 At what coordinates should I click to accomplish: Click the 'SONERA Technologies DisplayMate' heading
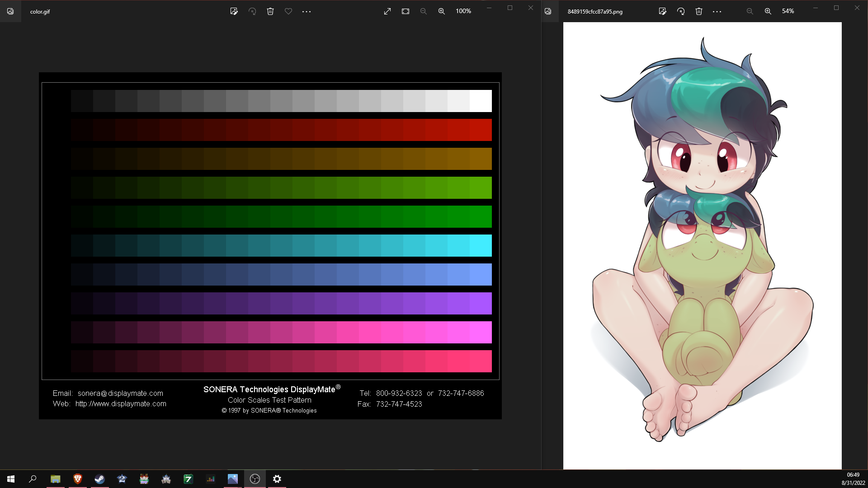(x=272, y=389)
